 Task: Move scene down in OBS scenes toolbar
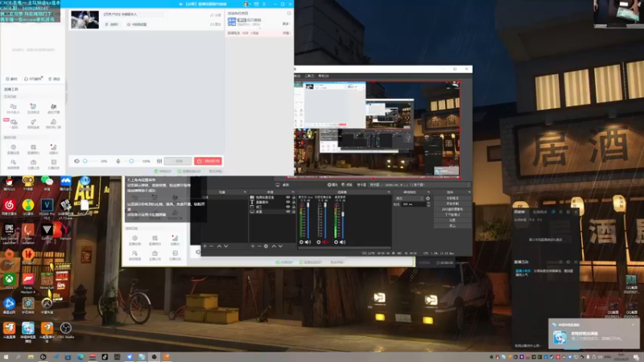coord(225,246)
